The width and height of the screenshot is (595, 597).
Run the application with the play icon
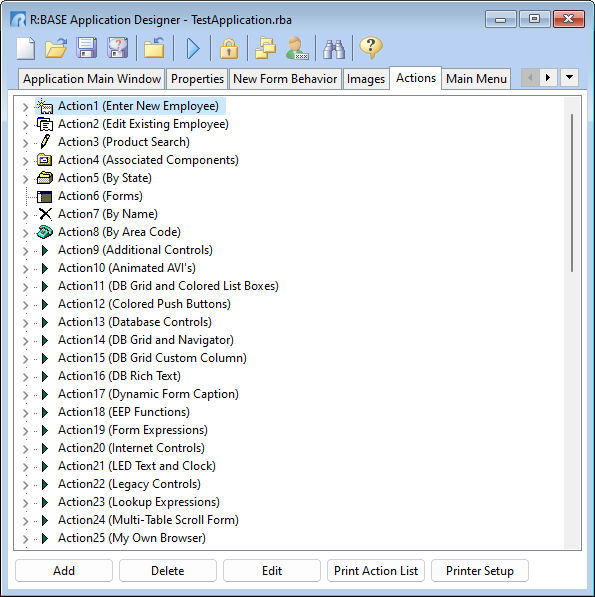(193, 48)
